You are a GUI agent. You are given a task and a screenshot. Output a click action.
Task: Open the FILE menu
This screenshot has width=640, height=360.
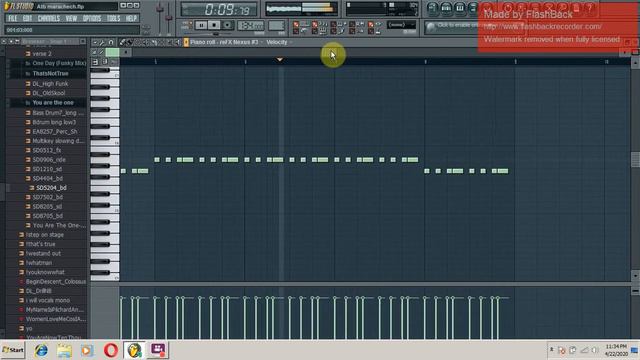click(x=12, y=18)
